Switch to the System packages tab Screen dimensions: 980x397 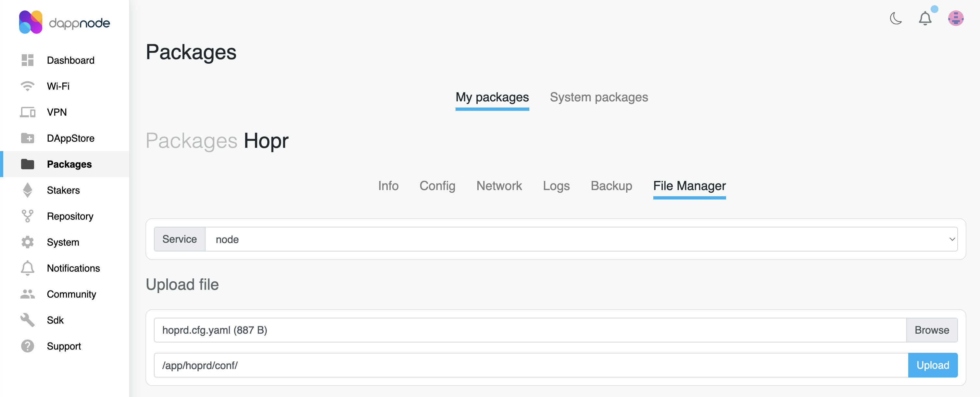point(599,97)
